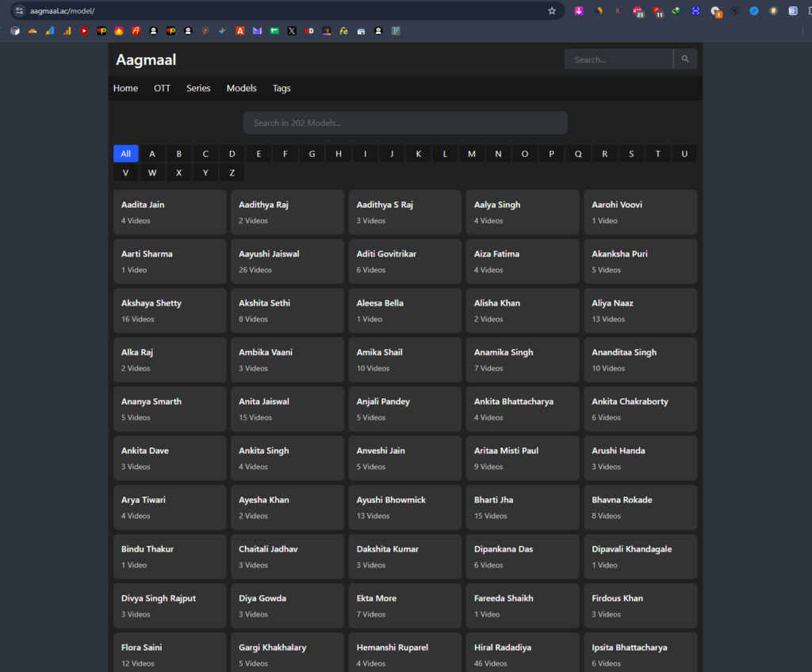Select the All letter filter

(126, 154)
